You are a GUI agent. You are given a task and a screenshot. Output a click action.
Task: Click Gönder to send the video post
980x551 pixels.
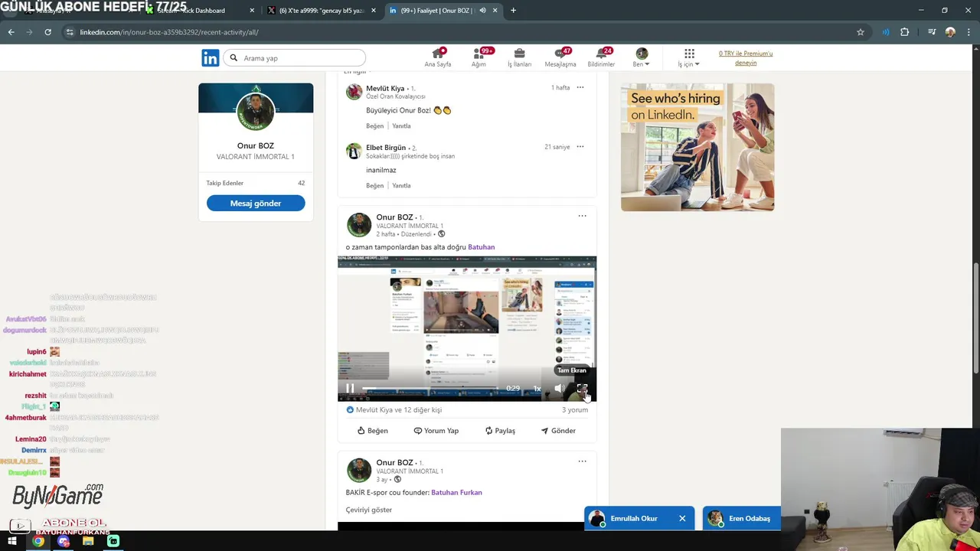click(558, 431)
